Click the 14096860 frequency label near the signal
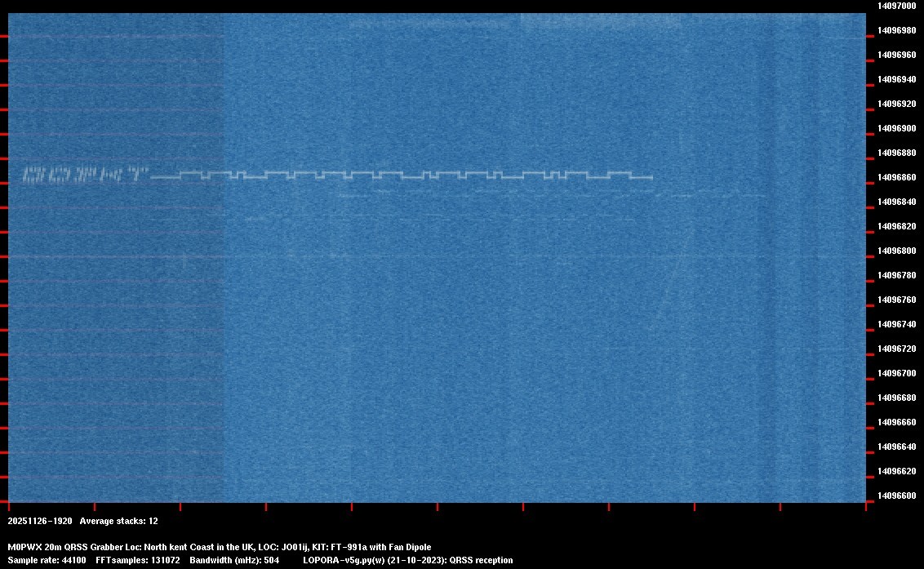This screenshot has height=569, width=924. (896, 175)
